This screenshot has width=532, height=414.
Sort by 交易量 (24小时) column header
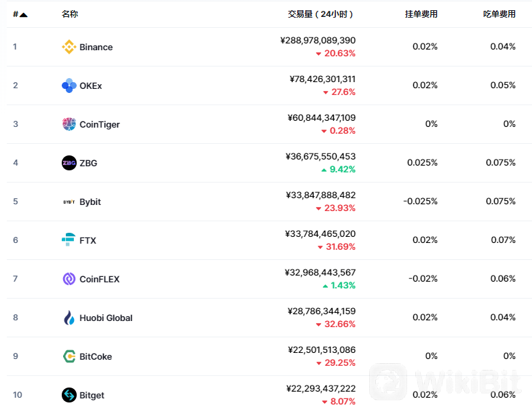click(320, 14)
